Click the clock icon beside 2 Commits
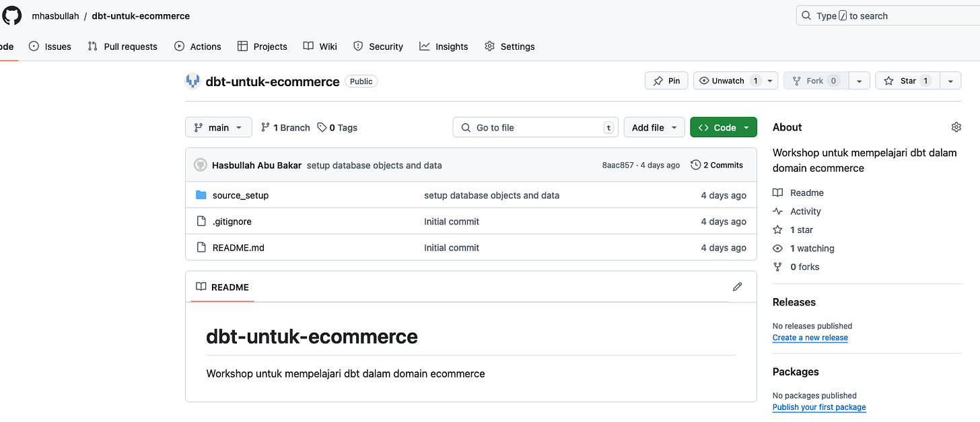Screen dimensions: 980x422 pos(695,165)
